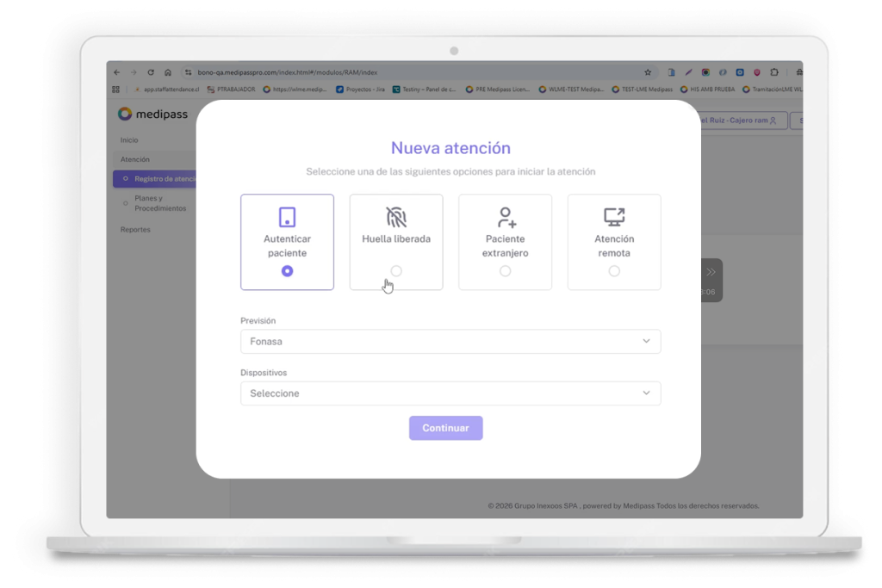Select the Paciente extranjero radio button
The width and height of the screenshot is (882, 588).
click(x=506, y=271)
